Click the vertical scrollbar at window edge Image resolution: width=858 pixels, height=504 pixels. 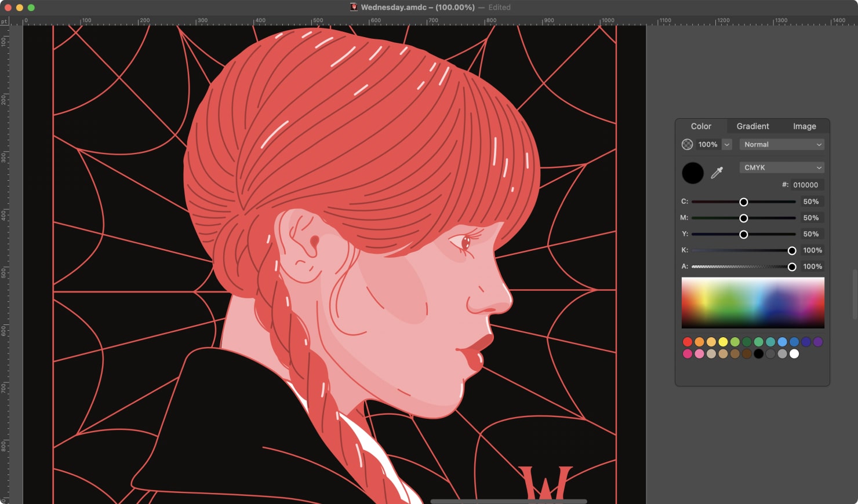855,294
